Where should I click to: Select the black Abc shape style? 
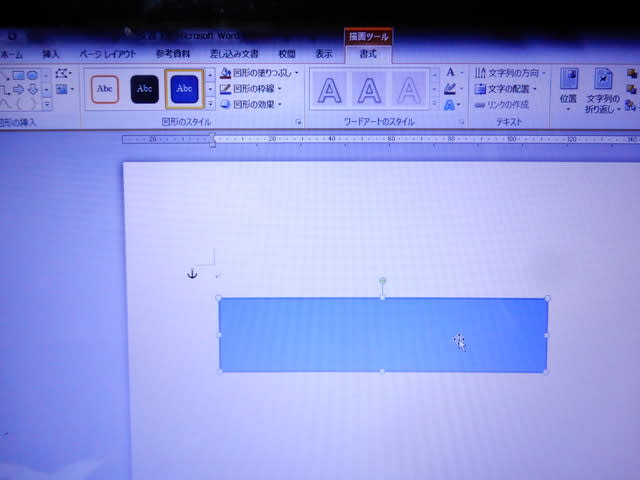click(144, 89)
